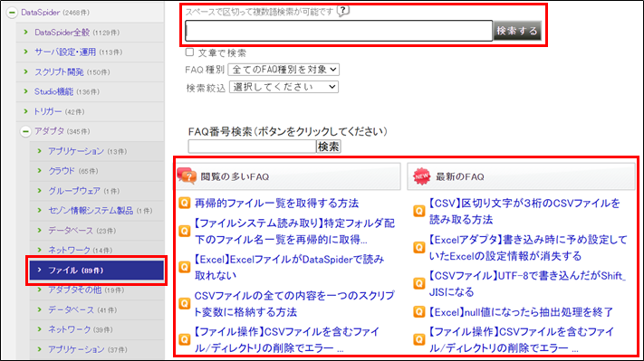Click the help question mark icon above search box

(343, 11)
